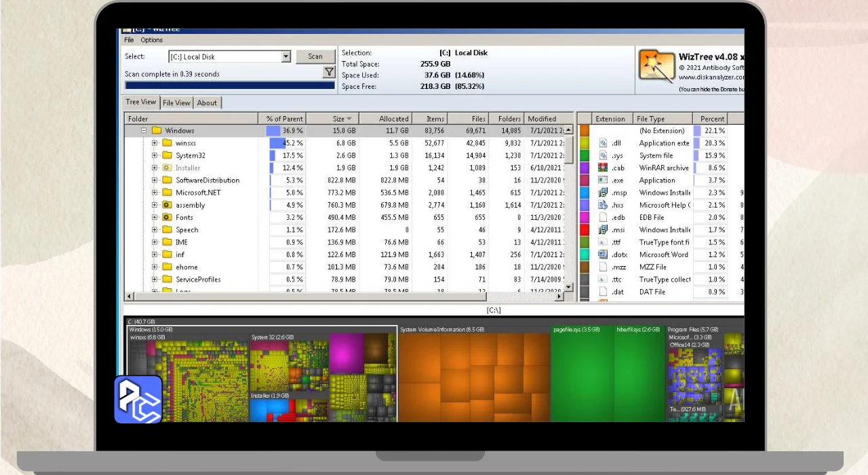Screen dimensions: 868x475
Task: Click the Fonts folder icon
Action: (x=166, y=217)
